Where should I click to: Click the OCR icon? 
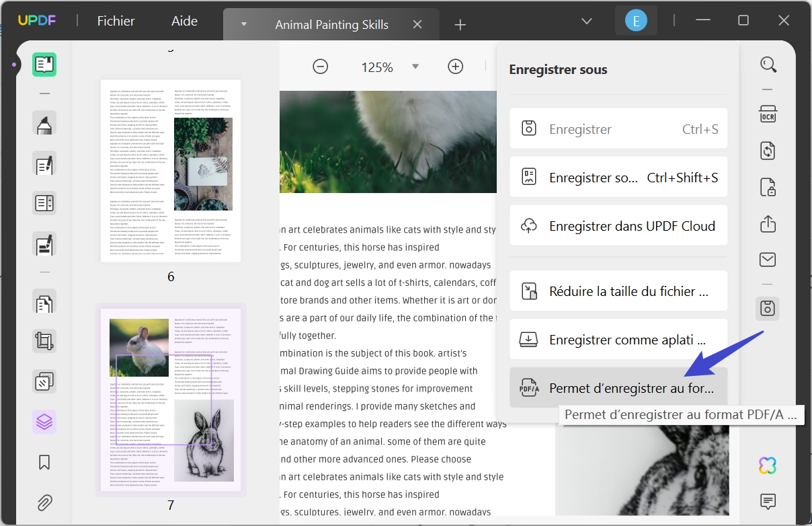[768, 113]
